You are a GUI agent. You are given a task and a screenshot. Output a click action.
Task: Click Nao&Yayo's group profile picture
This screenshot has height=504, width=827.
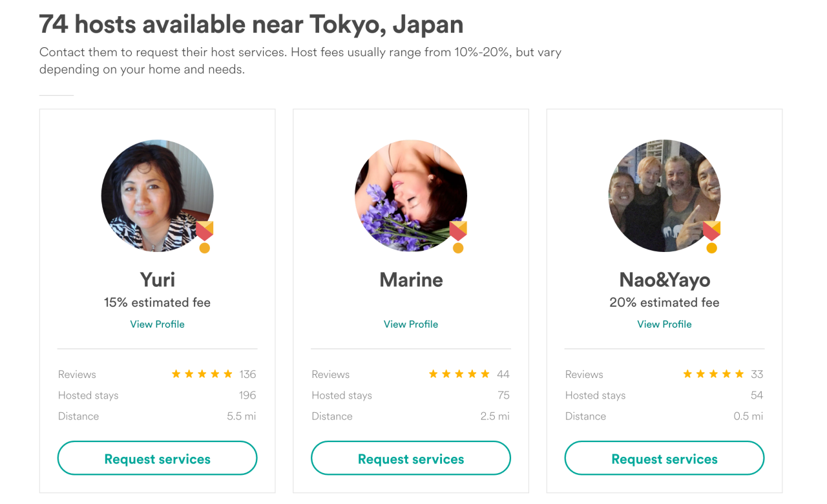(664, 196)
